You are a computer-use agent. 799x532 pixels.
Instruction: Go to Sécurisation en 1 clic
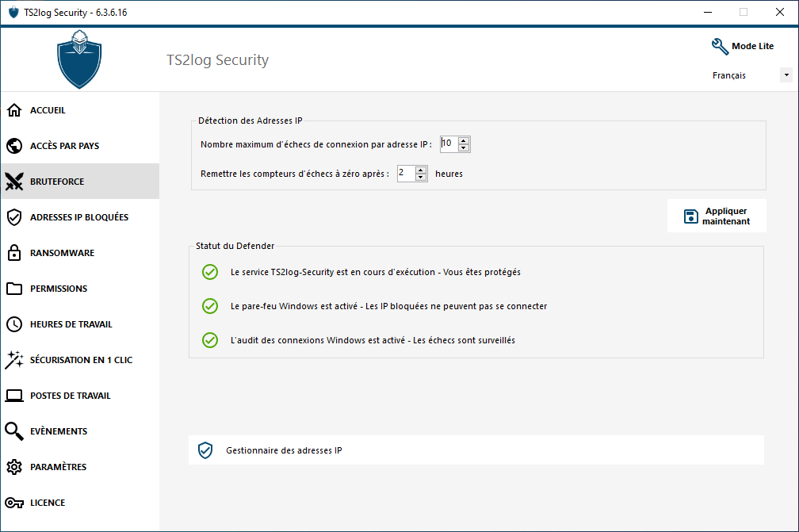coord(80,360)
